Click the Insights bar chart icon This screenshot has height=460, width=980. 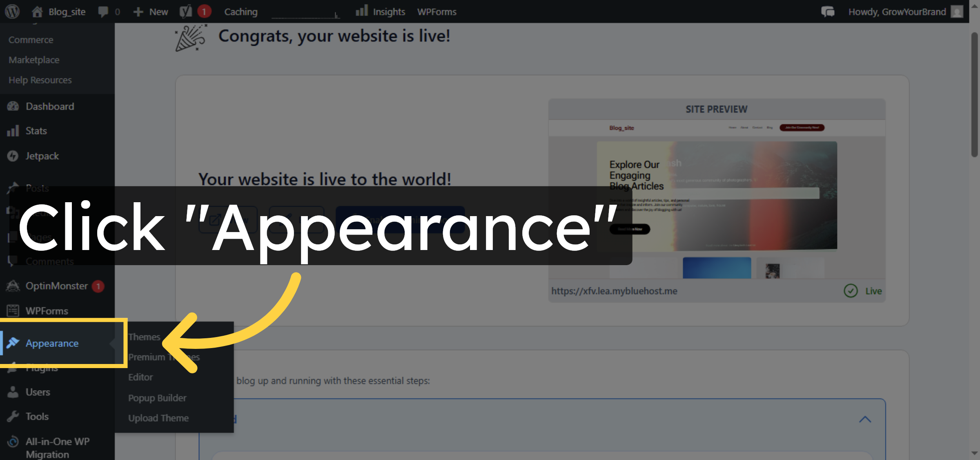[363, 11]
